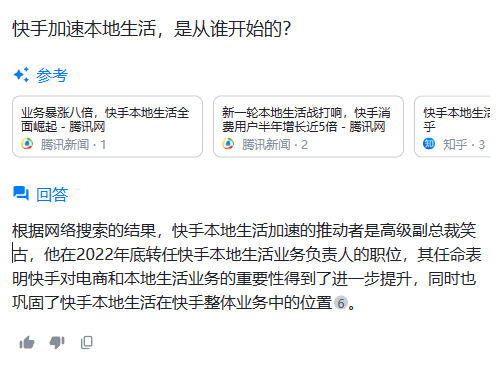Click the Zhihu 知 logo icon
This screenshot has width=500, height=376.
pyautogui.click(x=429, y=144)
